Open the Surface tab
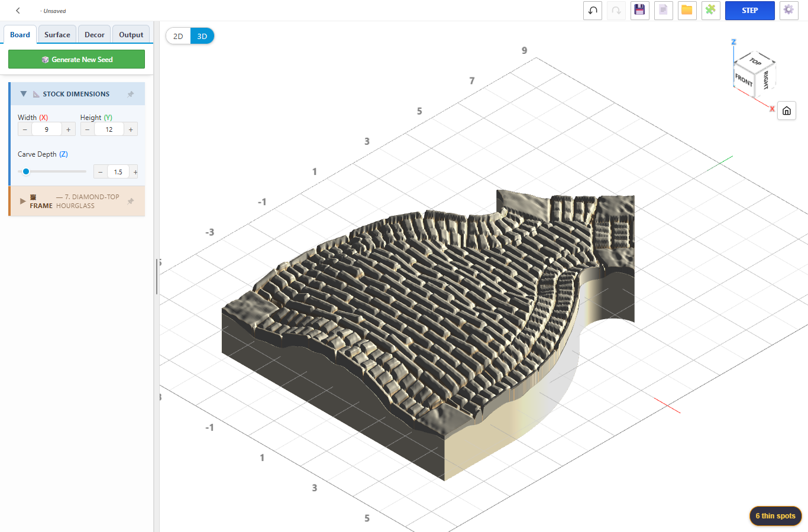The width and height of the screenshot is (808, 532). 57,34
